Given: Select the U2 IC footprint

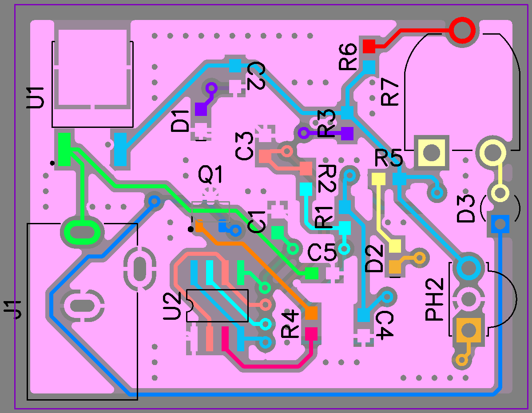Looking at the screenshot, I should pos(218,306).
